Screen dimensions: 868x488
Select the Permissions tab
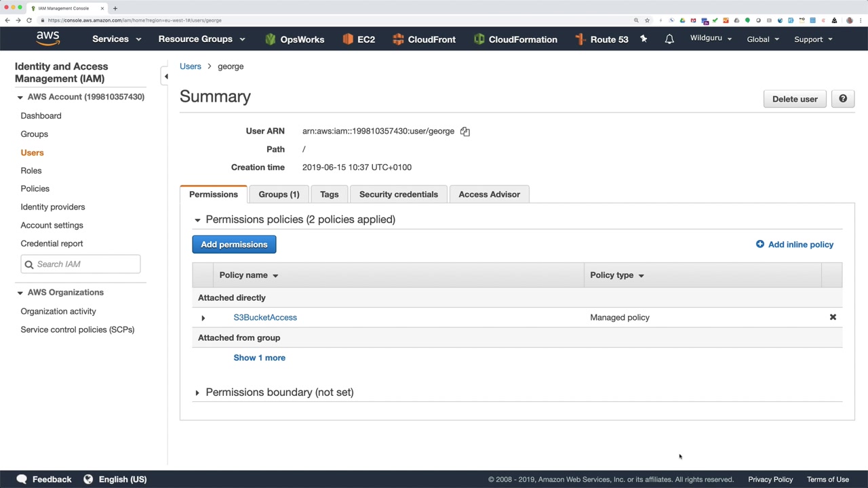point(214,195)
